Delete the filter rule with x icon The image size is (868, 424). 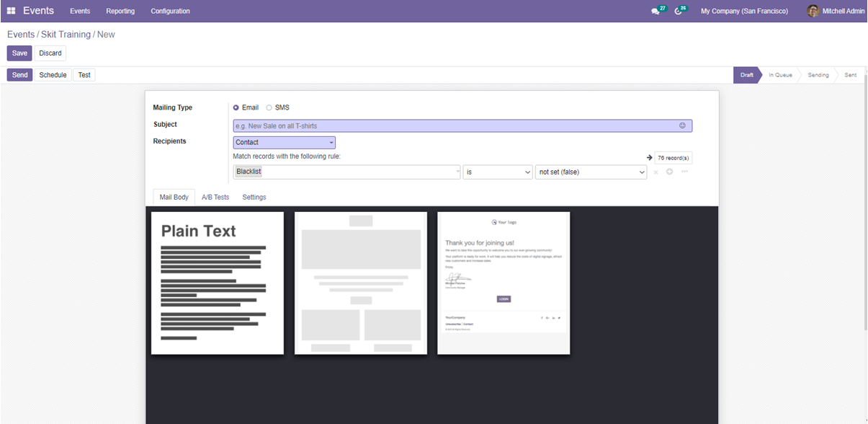(x=656, y=172)
